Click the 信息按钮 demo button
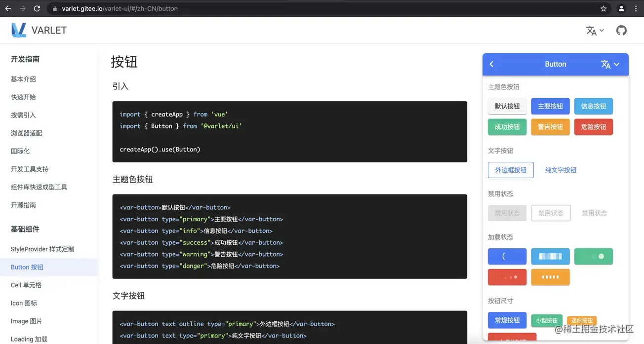 (593, 106)
